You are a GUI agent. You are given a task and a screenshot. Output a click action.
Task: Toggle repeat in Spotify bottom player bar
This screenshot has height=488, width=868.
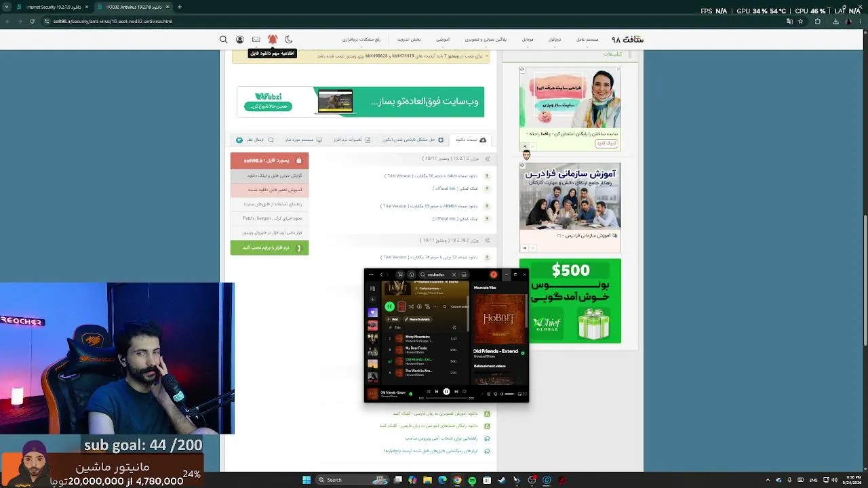(x=465, y=392)
